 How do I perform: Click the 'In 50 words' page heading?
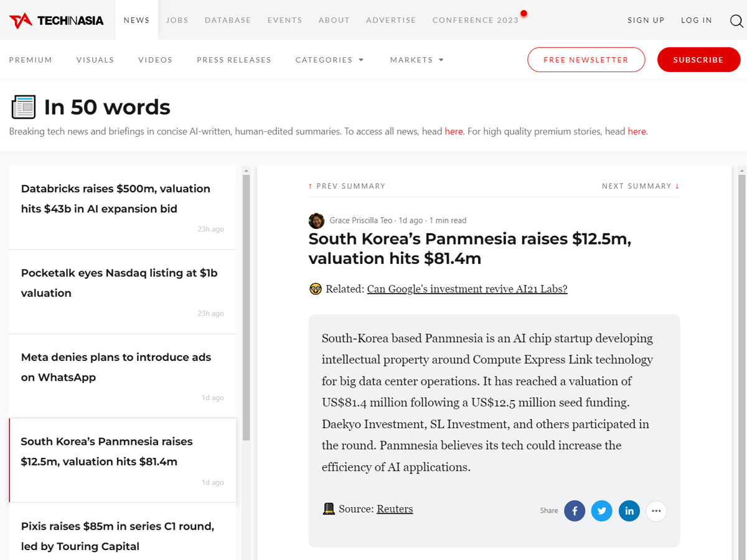pyautogui.click(x=107, y=107)
